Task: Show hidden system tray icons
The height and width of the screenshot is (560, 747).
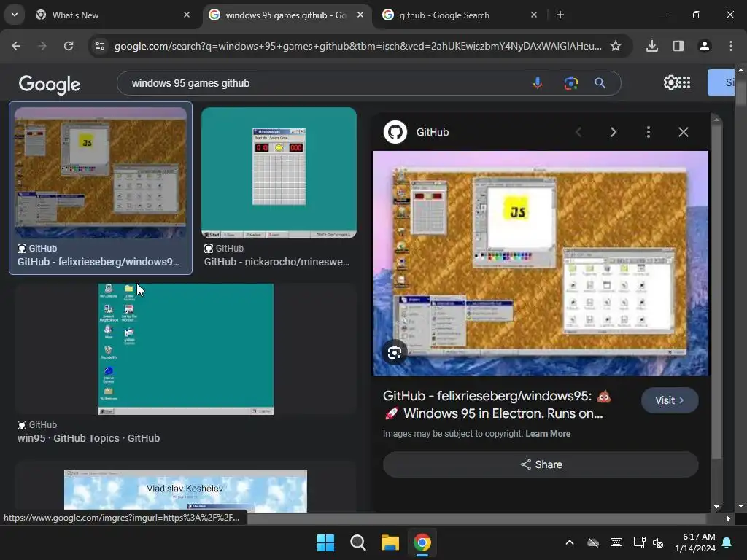Action: (570, 542)
